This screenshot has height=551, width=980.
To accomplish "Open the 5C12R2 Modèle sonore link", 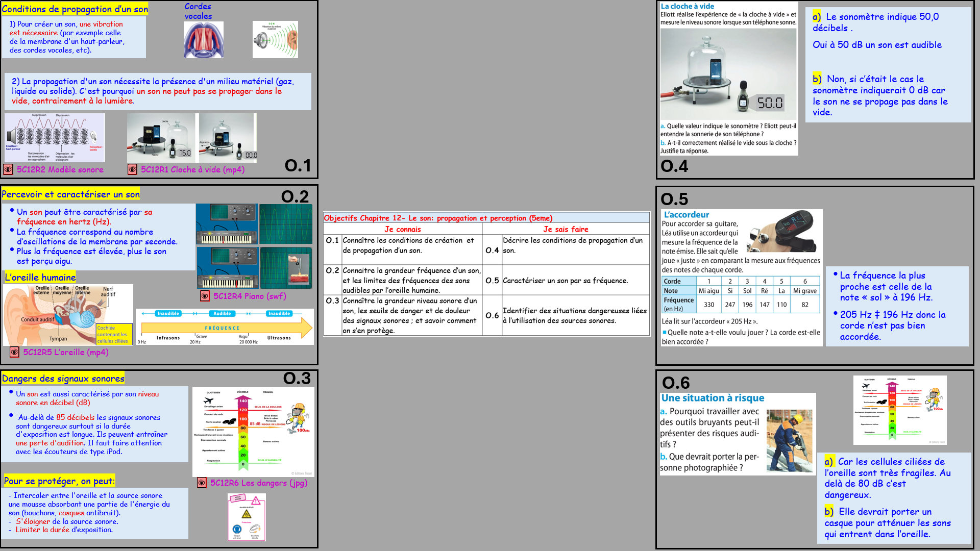I will (60, 169).
